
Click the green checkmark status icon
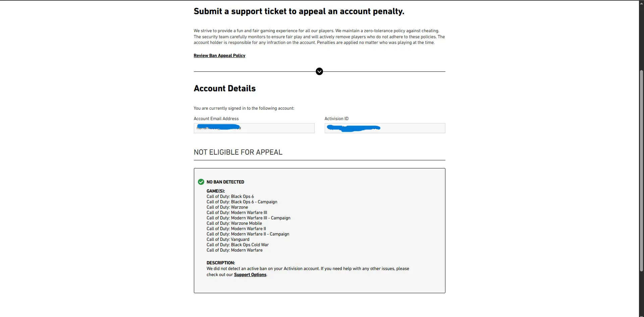tap(201, 182)
